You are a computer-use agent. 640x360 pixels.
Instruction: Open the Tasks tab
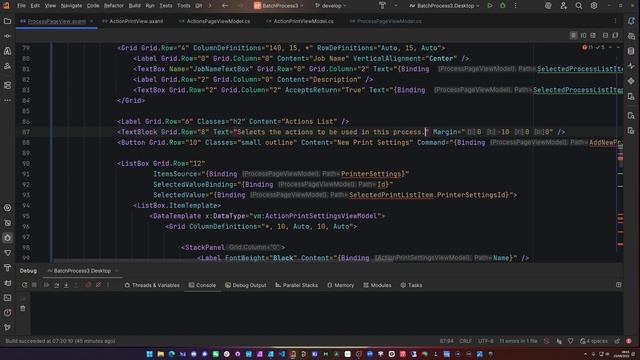click(x=411, y=285)
